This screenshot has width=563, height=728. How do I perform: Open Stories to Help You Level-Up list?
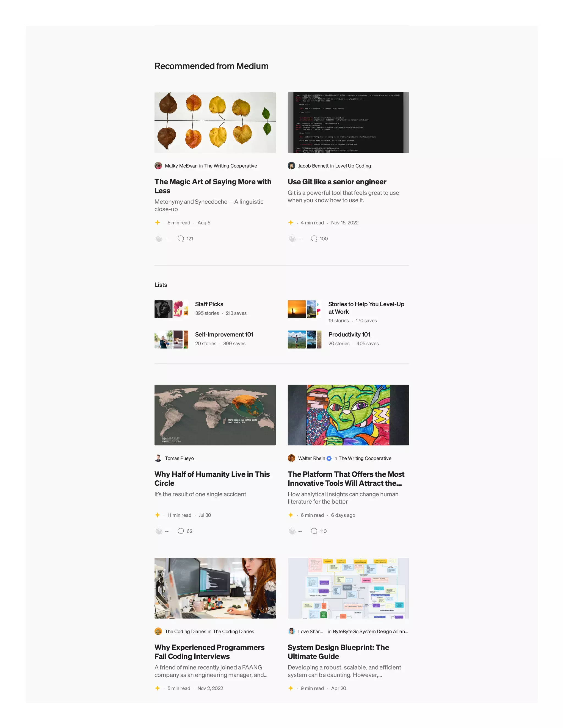(x=366, y=308)
